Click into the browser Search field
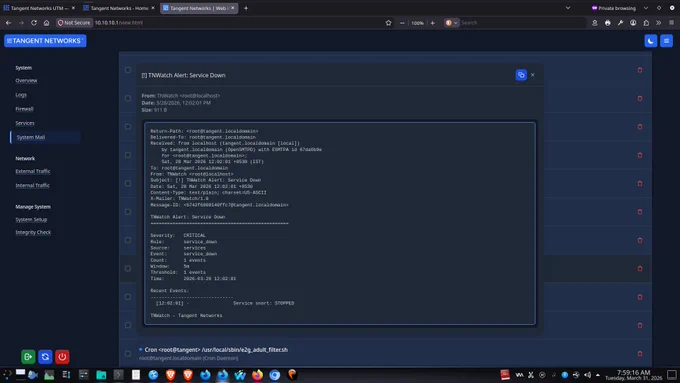Viewport: 680px width, 383px height. click(x=522, y=23)
